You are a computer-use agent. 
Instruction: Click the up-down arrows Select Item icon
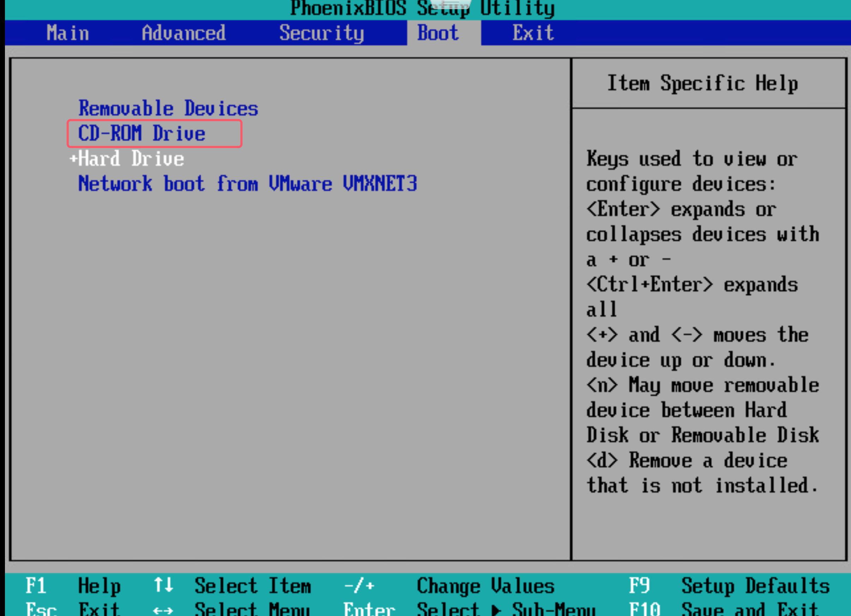164,585
